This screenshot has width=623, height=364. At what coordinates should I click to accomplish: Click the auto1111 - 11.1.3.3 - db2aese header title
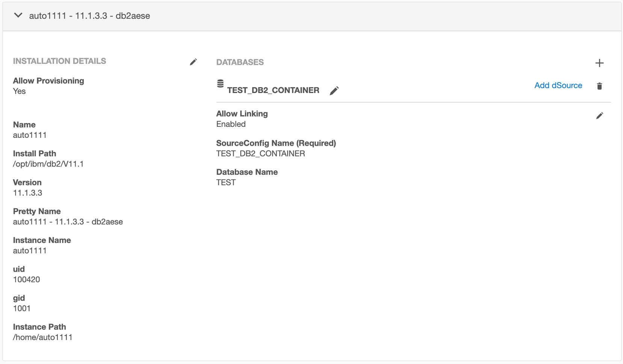(89, 16)
